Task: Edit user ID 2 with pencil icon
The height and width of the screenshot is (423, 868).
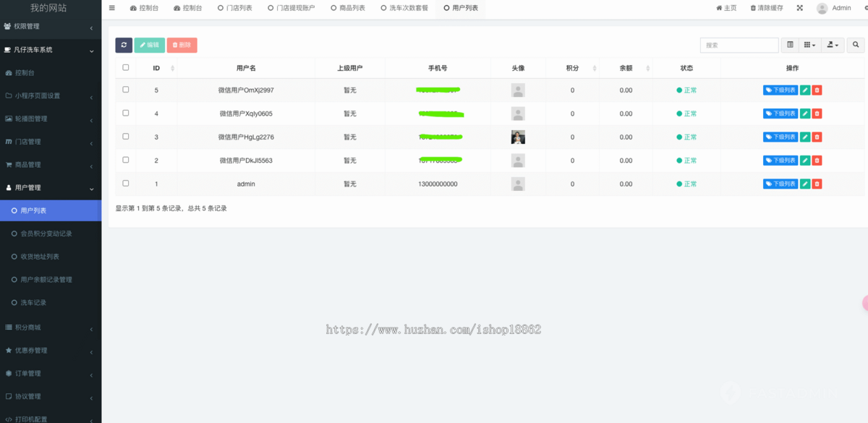Action: pyautogui.click(x=805, y=160)
